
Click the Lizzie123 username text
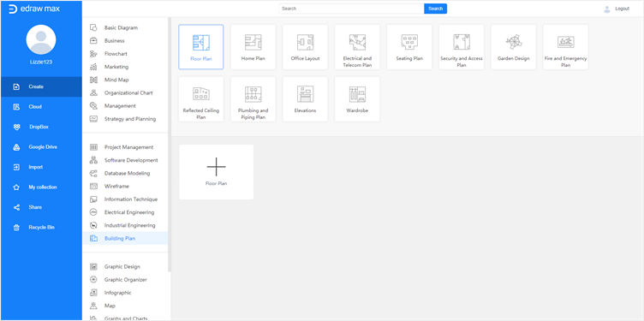point(41,62)
